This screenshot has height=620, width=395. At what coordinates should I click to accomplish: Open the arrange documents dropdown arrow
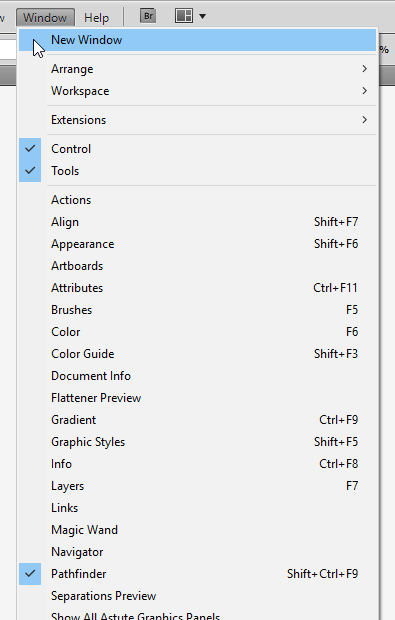click(x=202, y=17)
